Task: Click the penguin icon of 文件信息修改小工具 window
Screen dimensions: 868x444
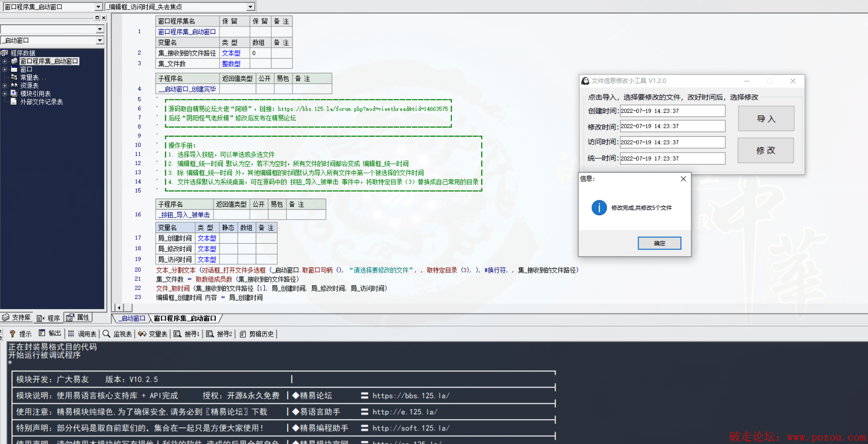Action: click(x=585, y=81)
